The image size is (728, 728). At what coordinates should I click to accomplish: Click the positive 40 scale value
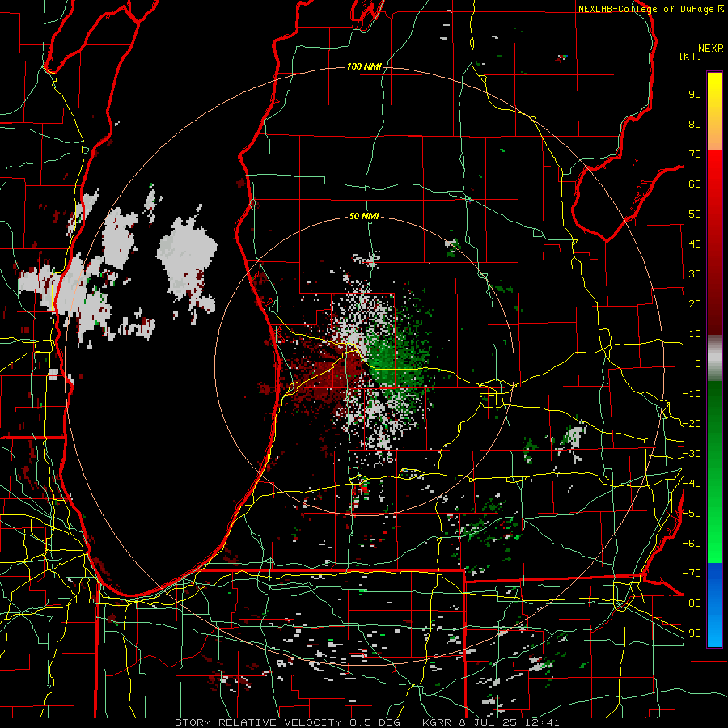point(695,243)
